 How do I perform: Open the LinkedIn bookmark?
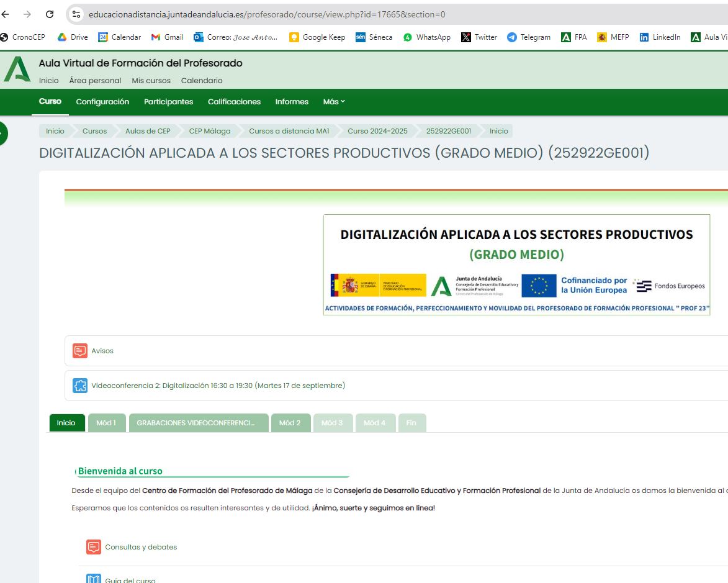pos(660,37)
